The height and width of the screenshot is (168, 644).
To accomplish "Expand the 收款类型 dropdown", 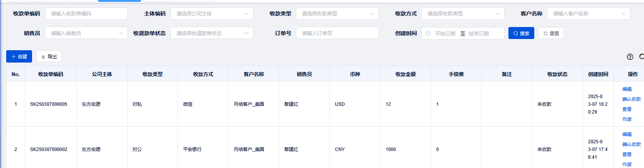I will point(337,14).
